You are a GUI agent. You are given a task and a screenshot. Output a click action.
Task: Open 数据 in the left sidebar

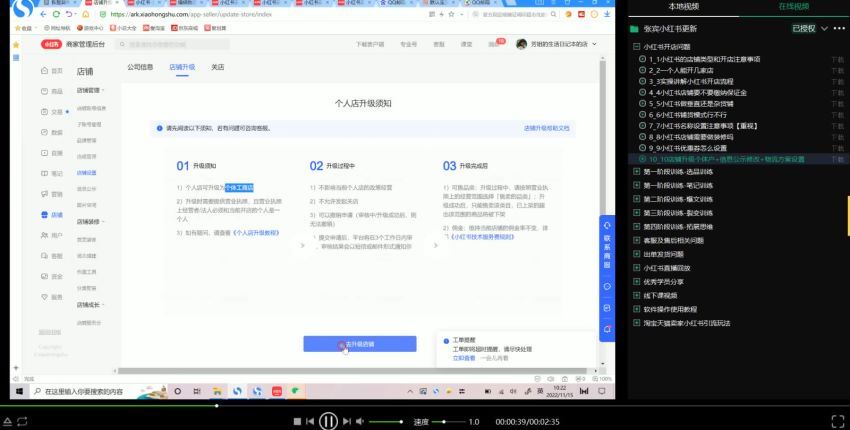pyautogui.click(x=52, y=133)
